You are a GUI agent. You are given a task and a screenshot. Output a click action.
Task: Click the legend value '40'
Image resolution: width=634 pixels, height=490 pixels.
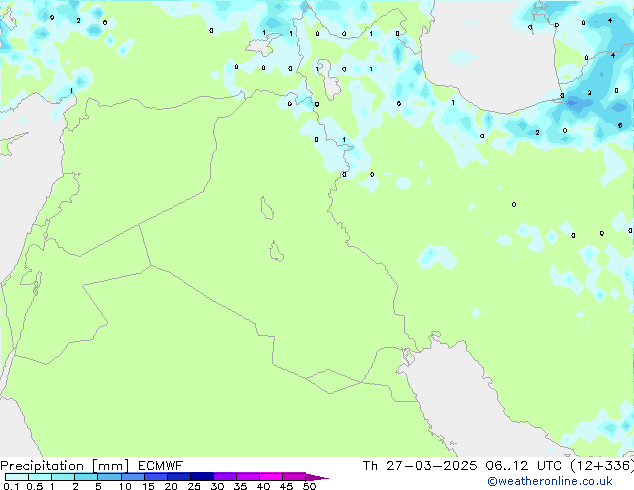[x=263, y=486]
